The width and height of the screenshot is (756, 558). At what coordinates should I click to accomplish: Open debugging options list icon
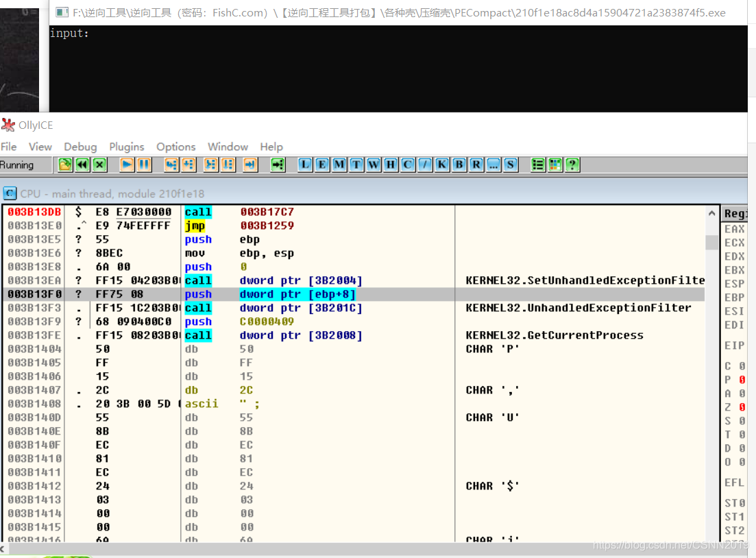537,165
